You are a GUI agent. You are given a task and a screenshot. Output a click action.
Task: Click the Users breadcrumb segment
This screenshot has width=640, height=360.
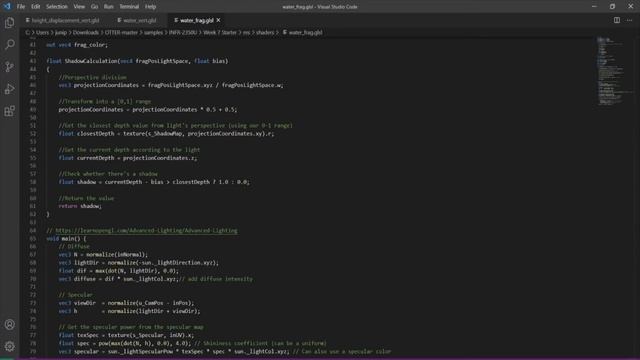click(x=42, y=32)
